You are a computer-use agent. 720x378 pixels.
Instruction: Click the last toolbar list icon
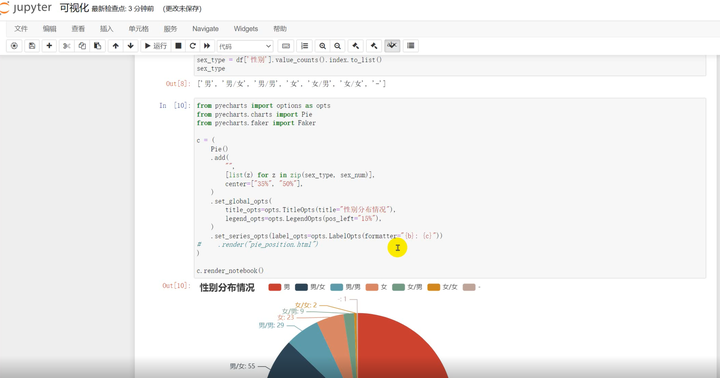pos(411,46)
